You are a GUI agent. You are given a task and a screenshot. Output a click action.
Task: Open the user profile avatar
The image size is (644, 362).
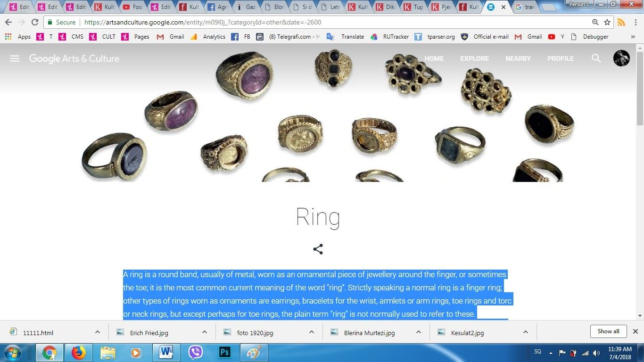621,58
